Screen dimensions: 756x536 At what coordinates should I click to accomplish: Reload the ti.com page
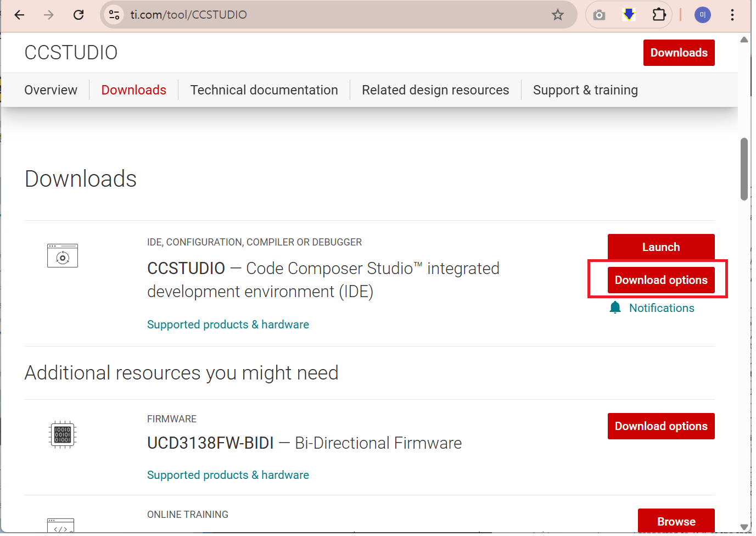click(x=79, y=15)
